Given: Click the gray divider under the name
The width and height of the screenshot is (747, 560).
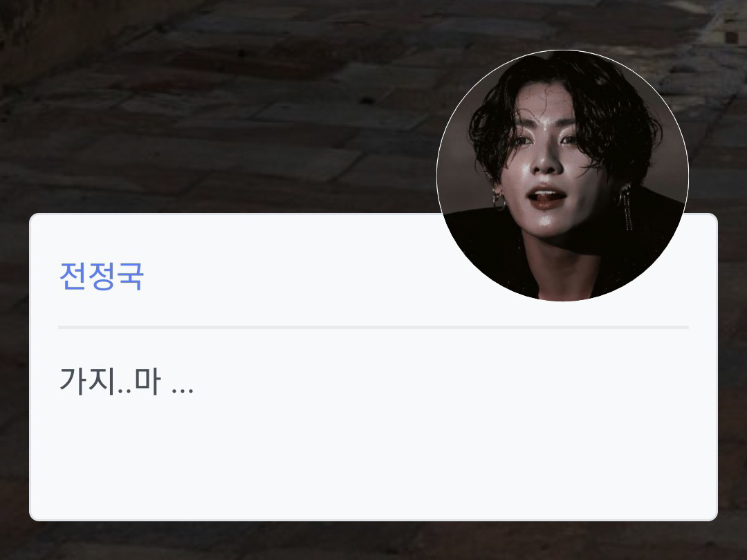Looking at the screenshot, I should [373, 327].
